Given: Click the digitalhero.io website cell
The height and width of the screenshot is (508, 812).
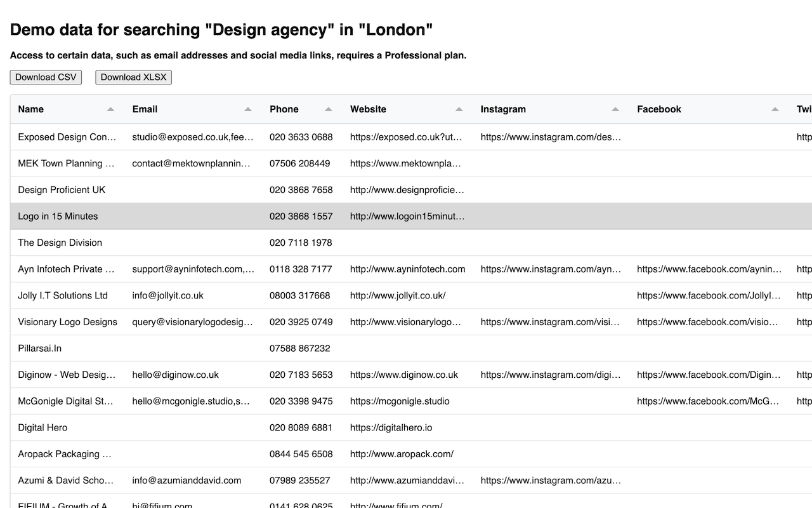Looking at the screenshot, I should pyautogui.click(x=391, y=428).
